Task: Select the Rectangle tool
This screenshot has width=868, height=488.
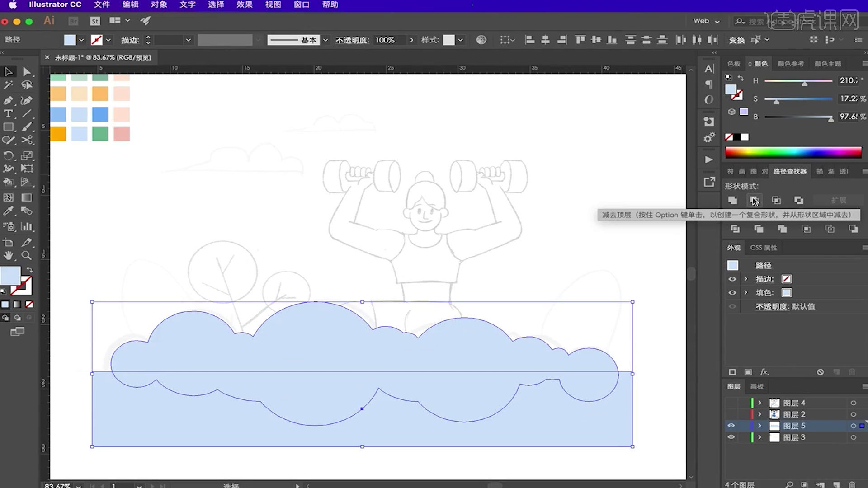Action: [8, 127]
